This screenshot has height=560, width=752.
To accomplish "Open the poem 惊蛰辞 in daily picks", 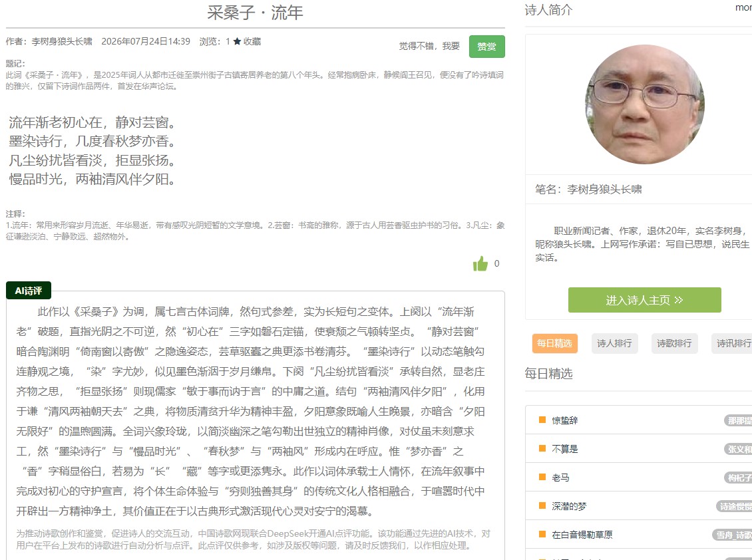I will click(565, 420).
